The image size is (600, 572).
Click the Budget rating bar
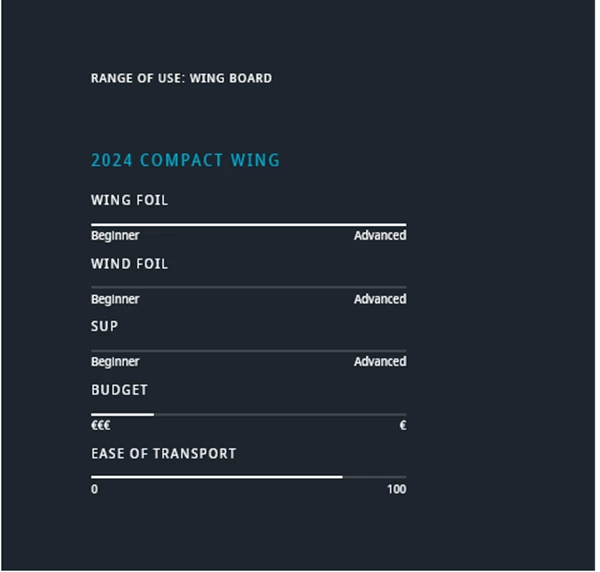tap(248, 414)
